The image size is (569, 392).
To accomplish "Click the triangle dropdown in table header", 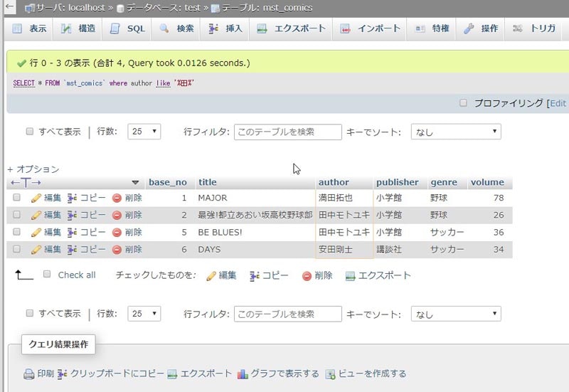I will click(135, 182).
